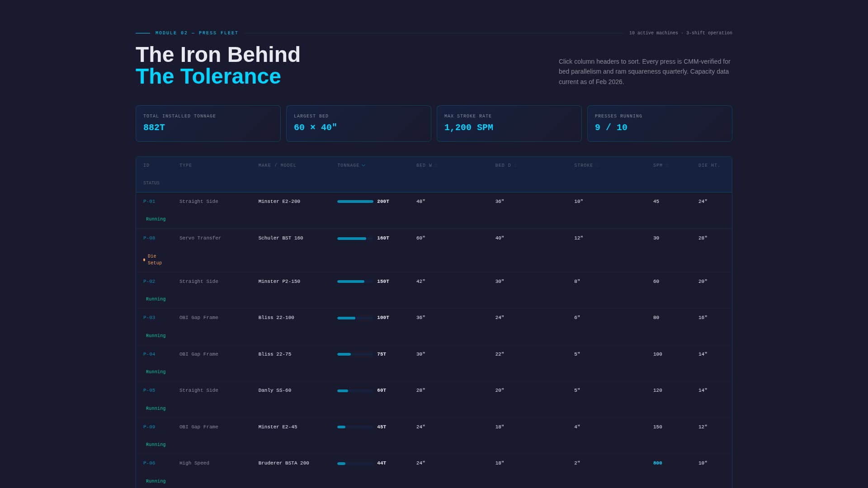
Task: Click the Die Ht. column header
Action: click(709, 165)
